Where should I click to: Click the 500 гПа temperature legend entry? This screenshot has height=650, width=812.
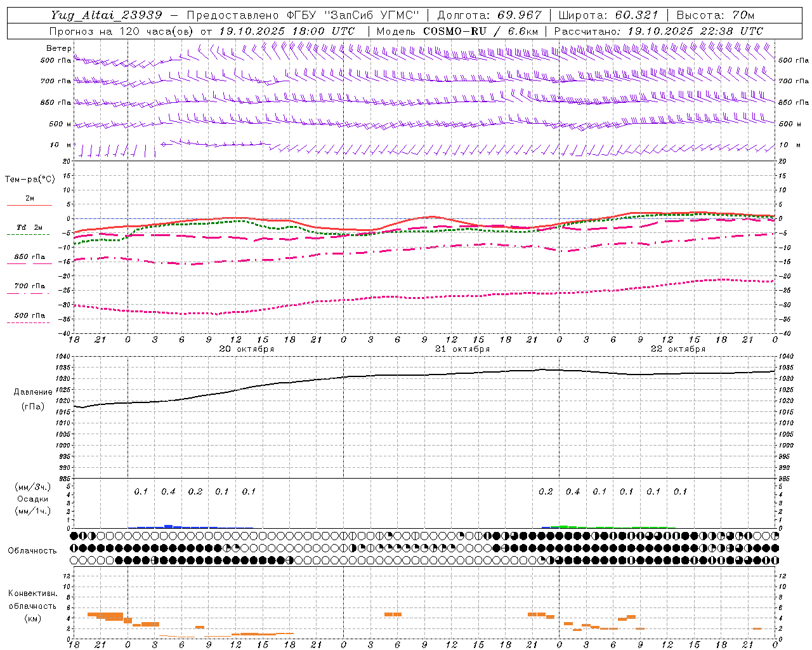pyautogui.click(x=30, y=315)
